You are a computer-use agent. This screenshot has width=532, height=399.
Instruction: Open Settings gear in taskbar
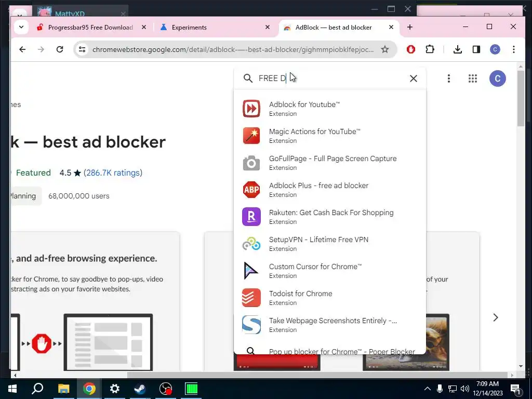pos(115,389)
